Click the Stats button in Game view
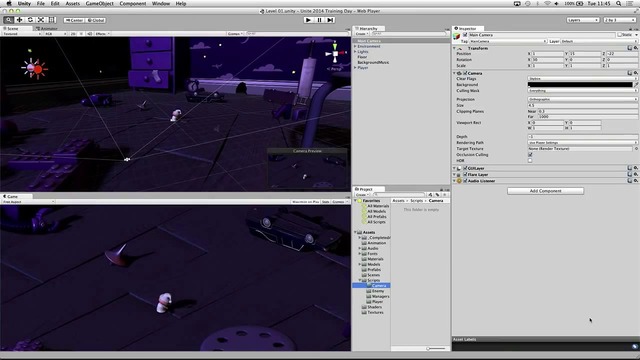This screenshot has height=360, width=640. [325, 202]
